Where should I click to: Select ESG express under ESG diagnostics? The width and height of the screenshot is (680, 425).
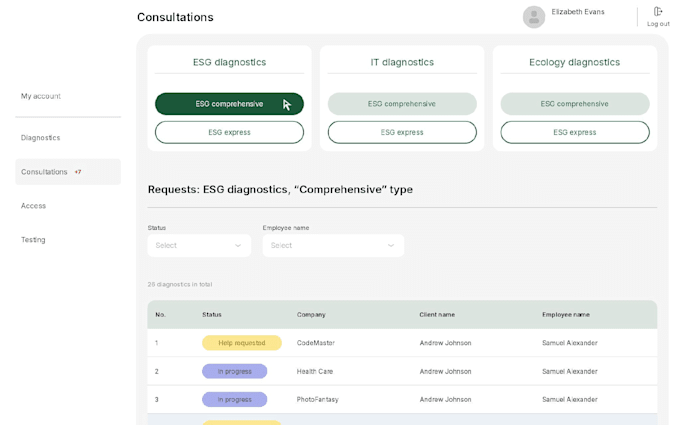pyautogui.click(x=229, y=132)
